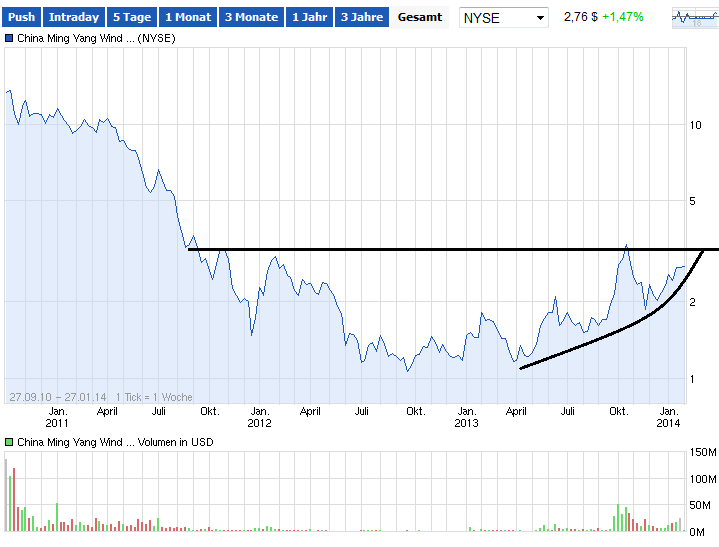Switch chart to 1 Jahr
The width and height of the screenshot is (719, 547).
tap(309, 18)
